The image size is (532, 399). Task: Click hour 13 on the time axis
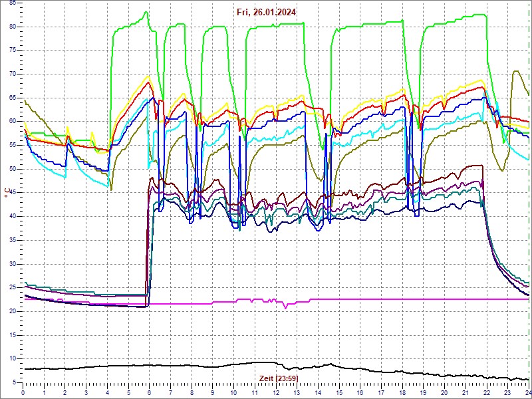click(297, 392)
